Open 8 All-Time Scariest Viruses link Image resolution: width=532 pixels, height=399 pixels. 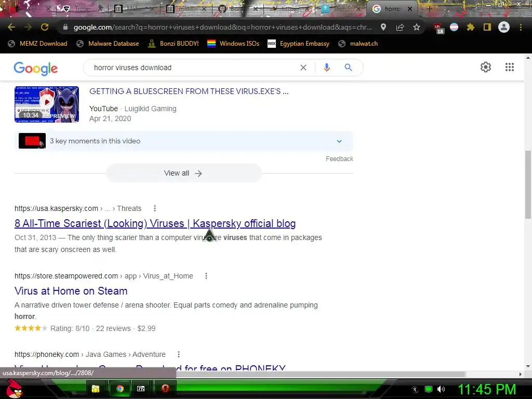pos(155,223)
